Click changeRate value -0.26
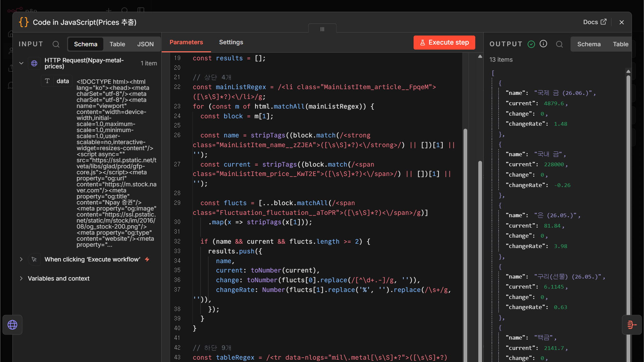Viewport: 644px width, 362px height. tap(562, 185)
